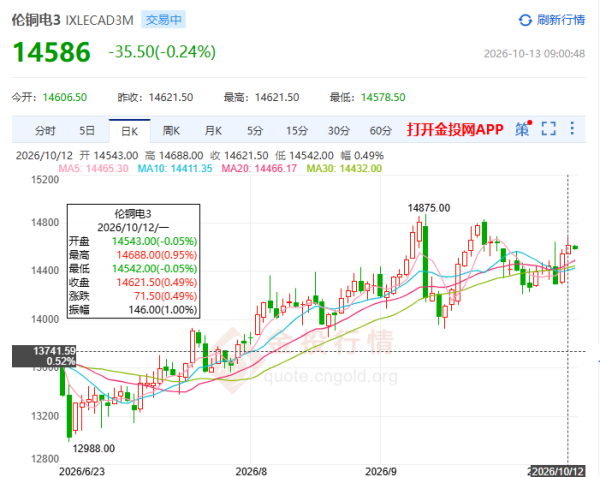Click the 12800 y-axis label

pos(45,459)
